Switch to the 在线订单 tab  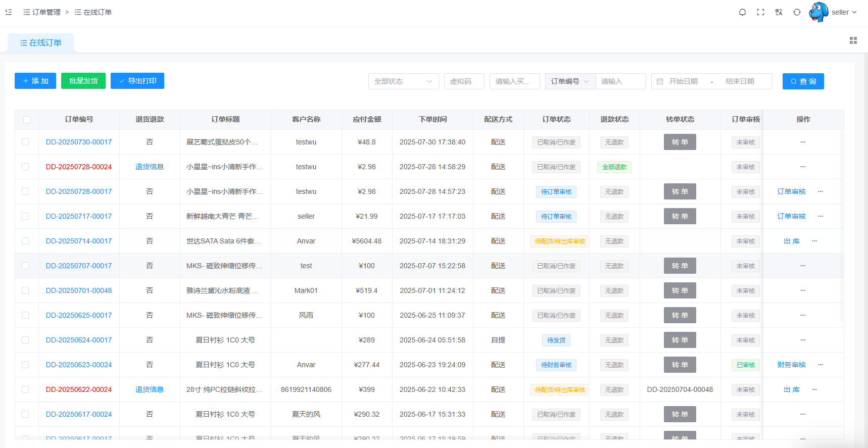coord(41,43)
